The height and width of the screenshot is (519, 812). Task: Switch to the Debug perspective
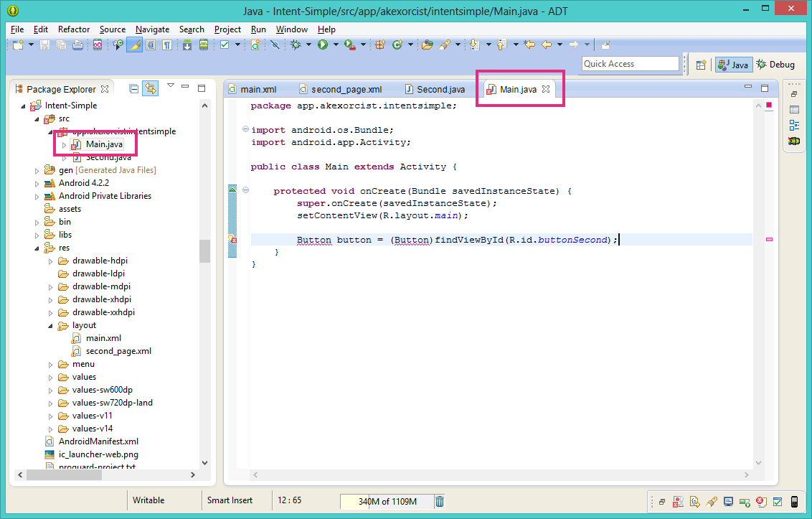click(x=775, y=65)
